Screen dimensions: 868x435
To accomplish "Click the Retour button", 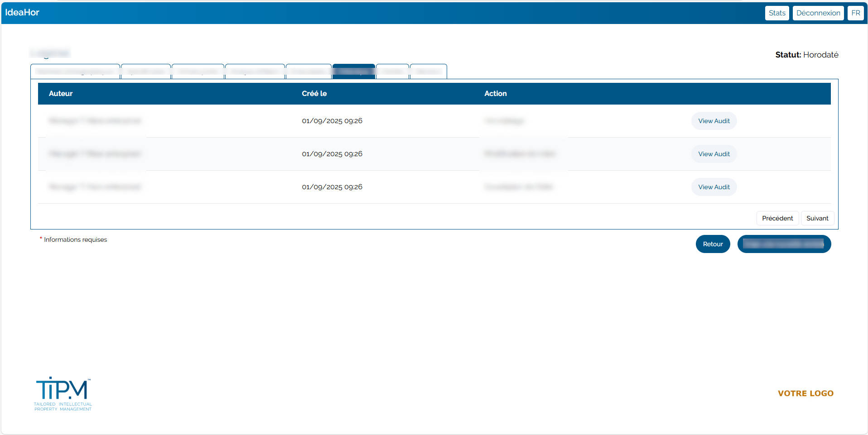I will (x=713, y=244).
